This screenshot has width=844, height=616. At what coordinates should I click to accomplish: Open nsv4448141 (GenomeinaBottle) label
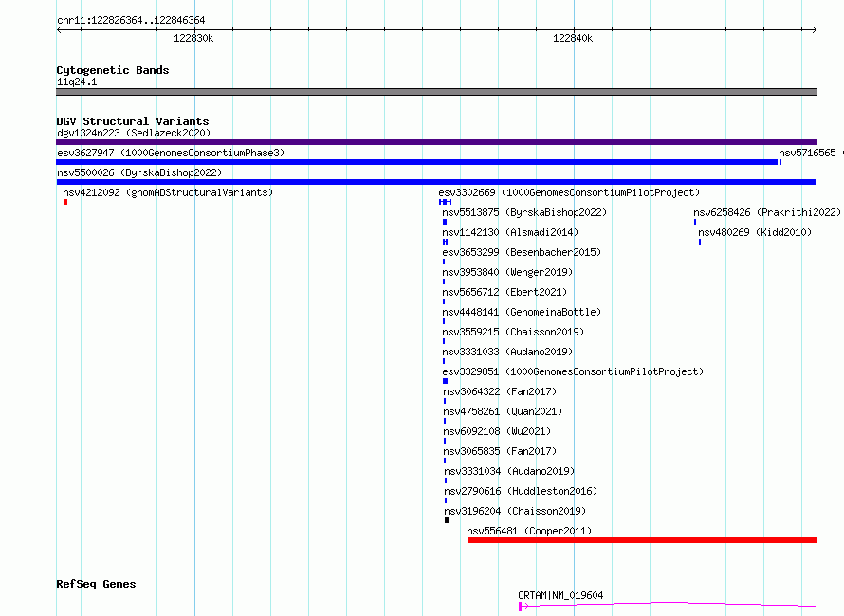pos(522,312)
